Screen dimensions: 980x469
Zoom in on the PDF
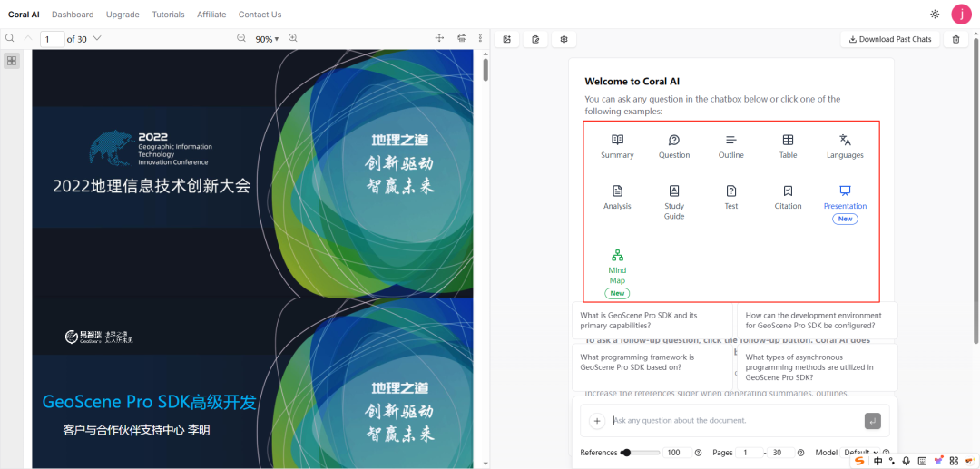point(292,38)
